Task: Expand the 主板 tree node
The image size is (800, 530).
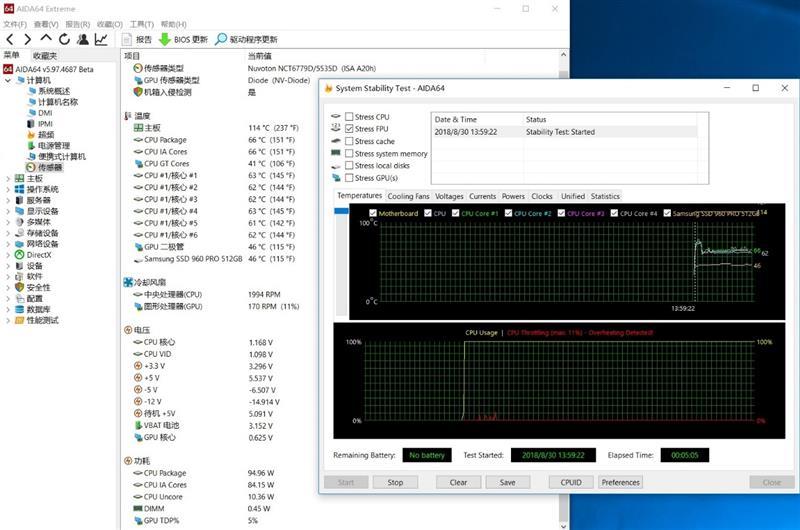Action: coord(8,178)
